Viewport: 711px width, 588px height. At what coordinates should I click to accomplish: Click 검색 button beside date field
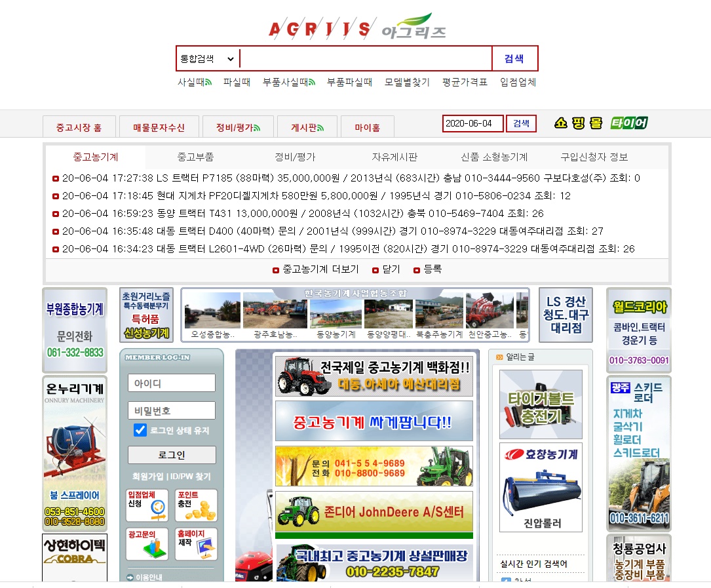[x=522, y=123]
